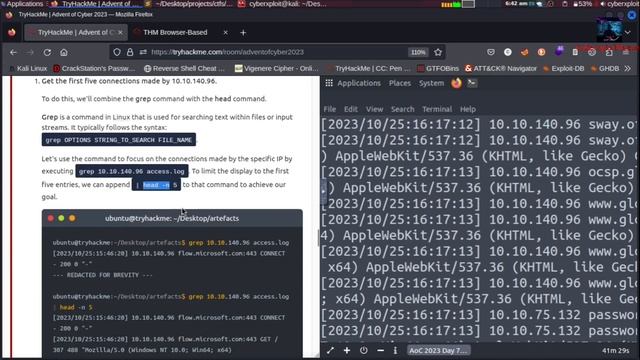Click the URL address bar
Viewport: 640px width, 360px height.
tap(278, 52)
